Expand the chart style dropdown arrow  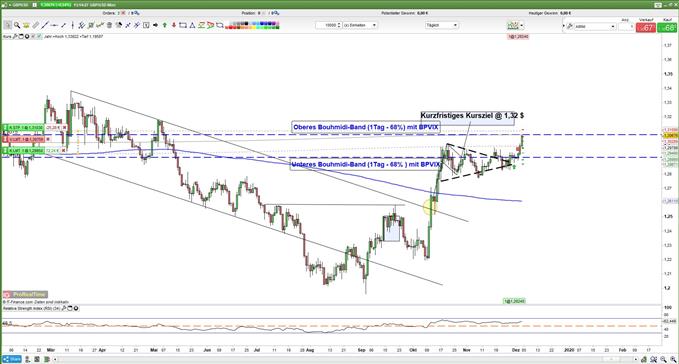(x=522, y=26)
